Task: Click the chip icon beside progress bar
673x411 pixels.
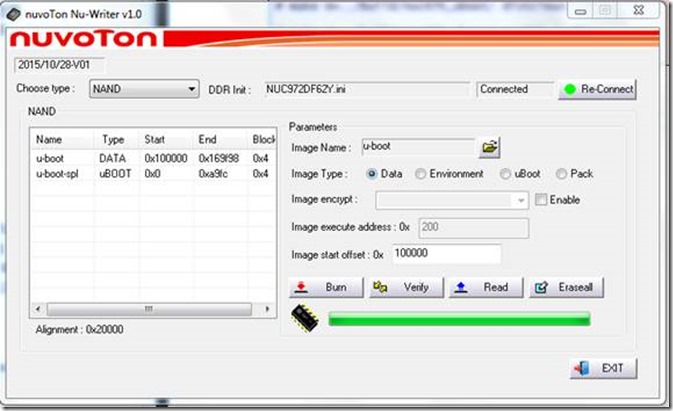Action: (305, 318)
